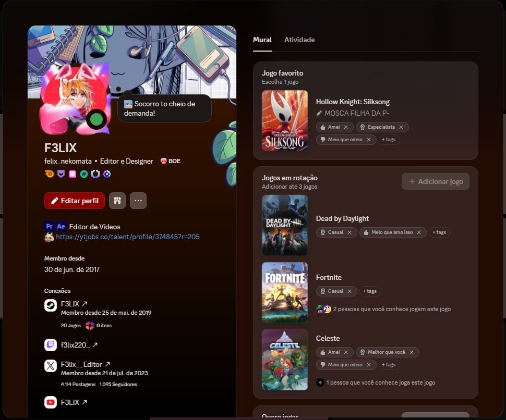The image size is (506, 420).
Task: Click the friend avatars under Fortnite
Action: coord(323,309)
